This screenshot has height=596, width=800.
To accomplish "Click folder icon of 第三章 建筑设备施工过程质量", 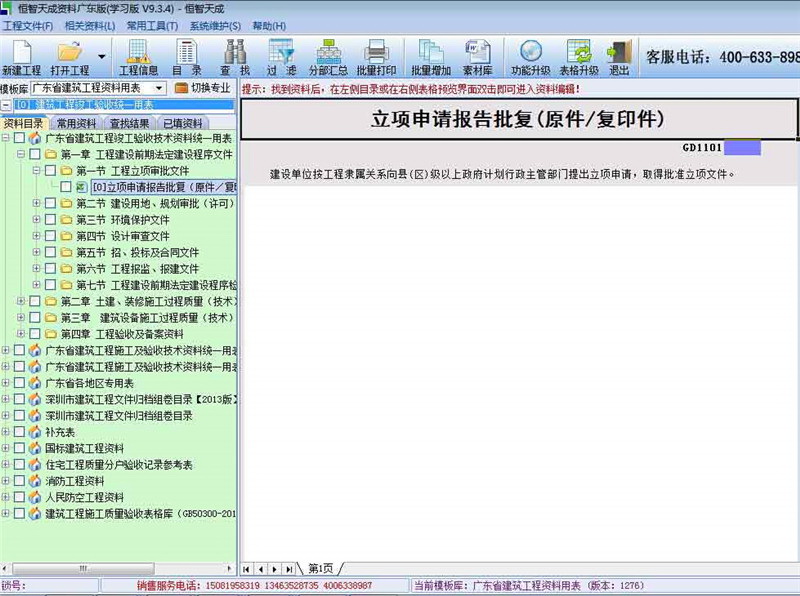I will pyautogui.click(x=51, y=317).
